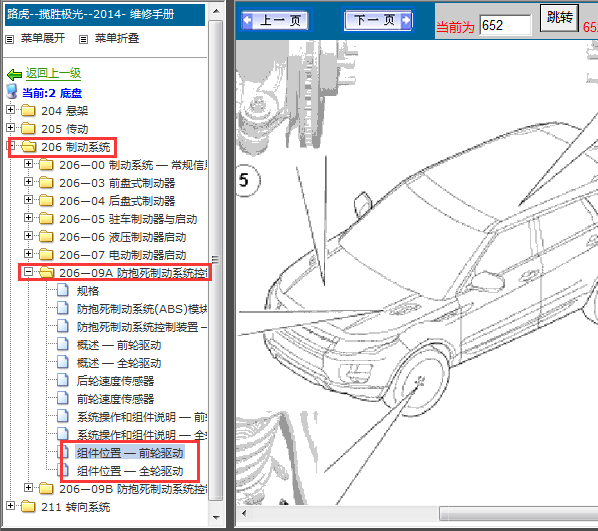The image size is (598, 531).
Task: Click 菜单折叠 to collapse menu
Action: pyautogui.click(x=117, y=38)
